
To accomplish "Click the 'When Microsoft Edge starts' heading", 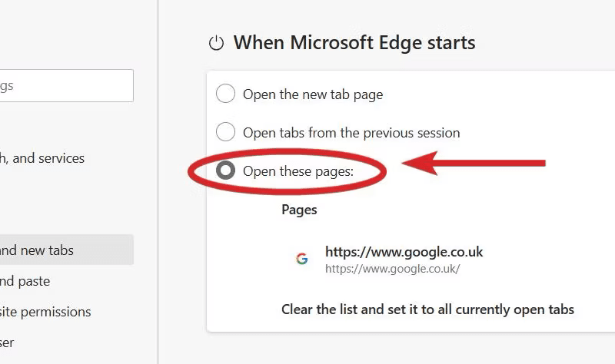I will 354,43.
